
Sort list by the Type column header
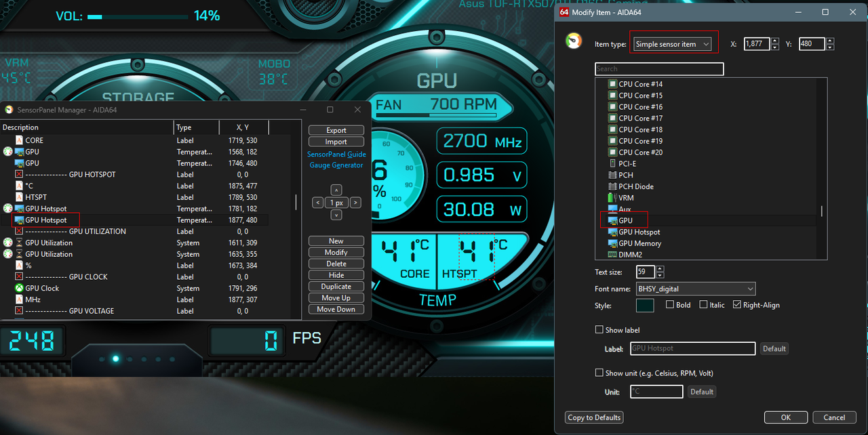point(197,127)
